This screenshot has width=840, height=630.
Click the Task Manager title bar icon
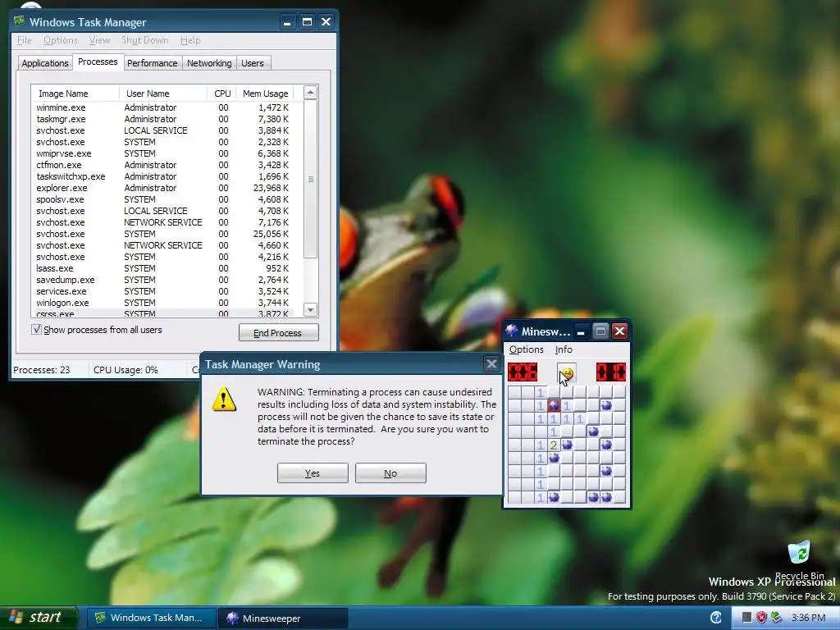click(x=20, y=22)
